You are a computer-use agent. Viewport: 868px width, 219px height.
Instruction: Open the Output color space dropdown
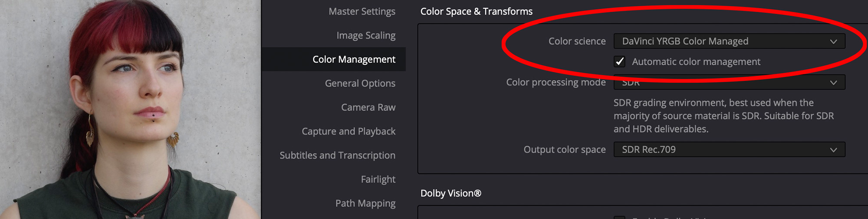(729, 149)
